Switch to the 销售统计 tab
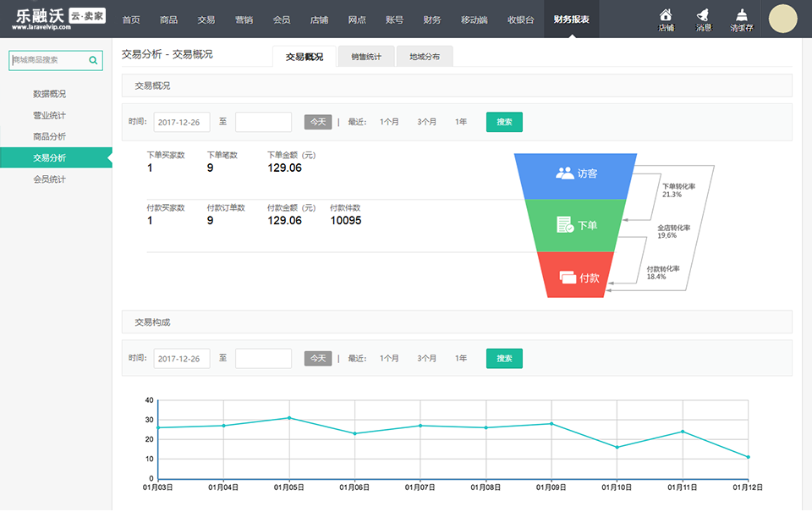The width and height of the screenshot is (812, 512). pyautogui.click(x=366, y=57)
